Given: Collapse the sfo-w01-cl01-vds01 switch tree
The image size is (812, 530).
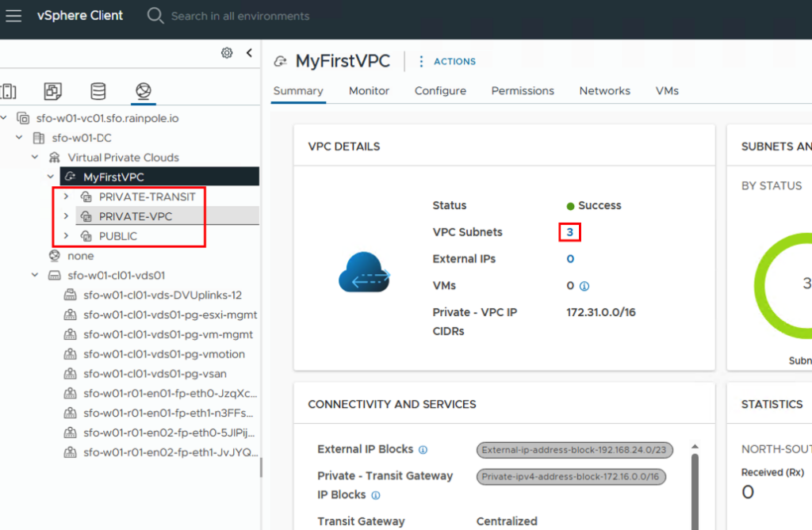Looking at the screenshot, I should click(35, 276).
